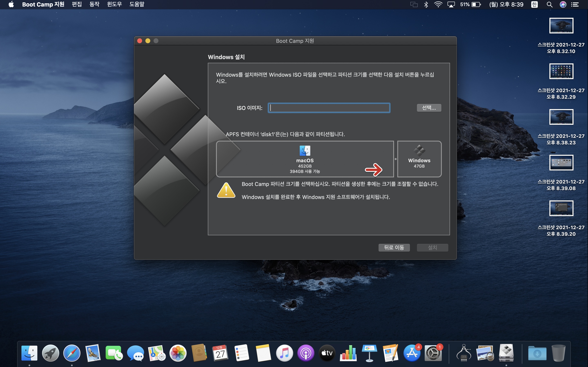Open the Siri icon in the menu bar
The height and width of the screenshot is (367, 588).
pyautogui.click(x=563, y=4)
